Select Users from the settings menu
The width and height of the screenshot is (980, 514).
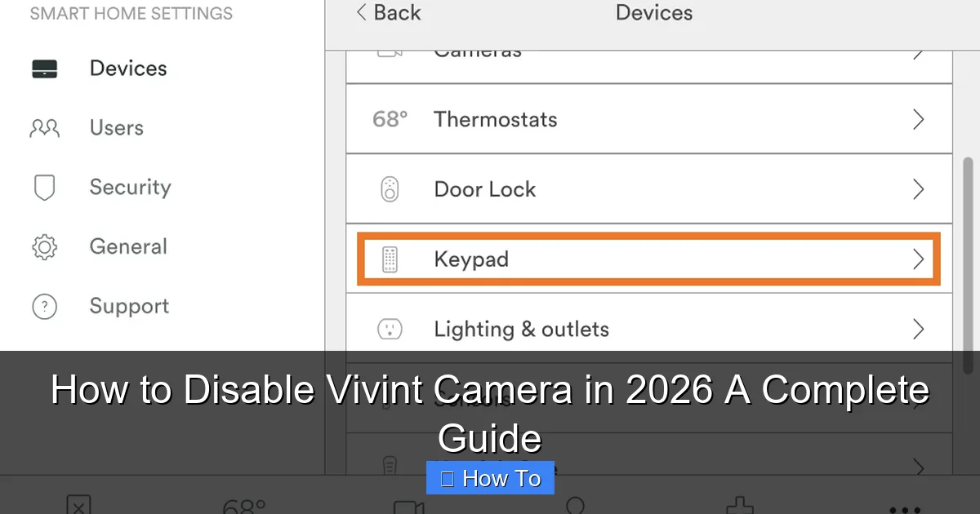point(116,128)
